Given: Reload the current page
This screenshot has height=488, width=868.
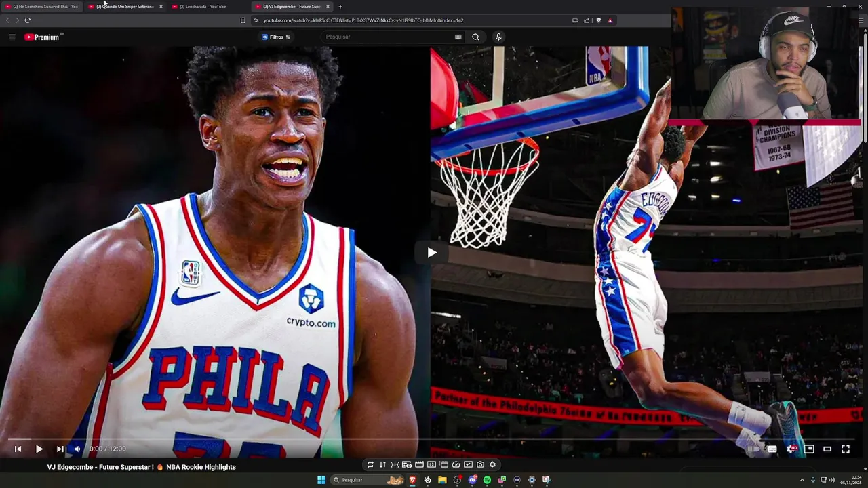Looking at the screenshot, I should pyautogui.click(x=28, y=20).
